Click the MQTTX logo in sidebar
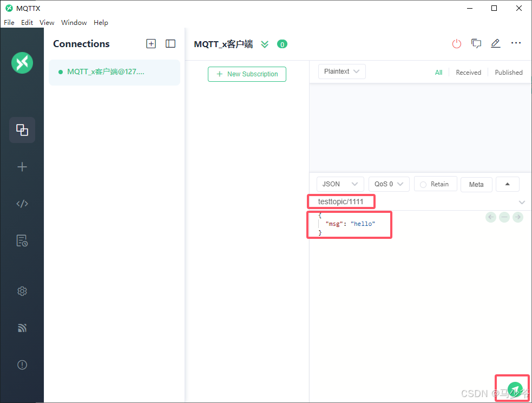This screenshot has height=403, width=532. click(22, 63)
